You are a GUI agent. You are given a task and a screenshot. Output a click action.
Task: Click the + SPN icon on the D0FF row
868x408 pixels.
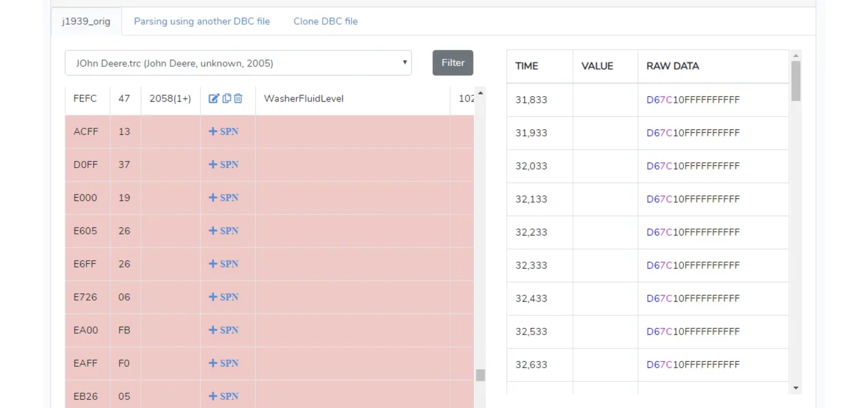coord(223,165)
